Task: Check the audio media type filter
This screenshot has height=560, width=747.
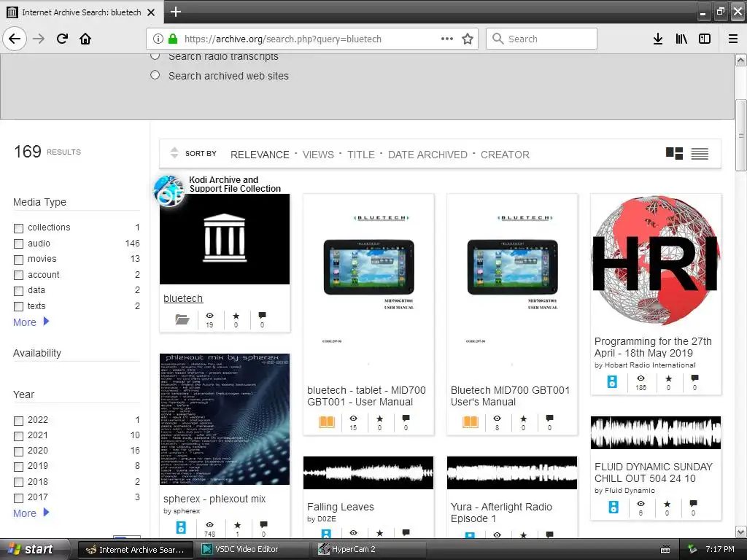Action: pos(18,244)
